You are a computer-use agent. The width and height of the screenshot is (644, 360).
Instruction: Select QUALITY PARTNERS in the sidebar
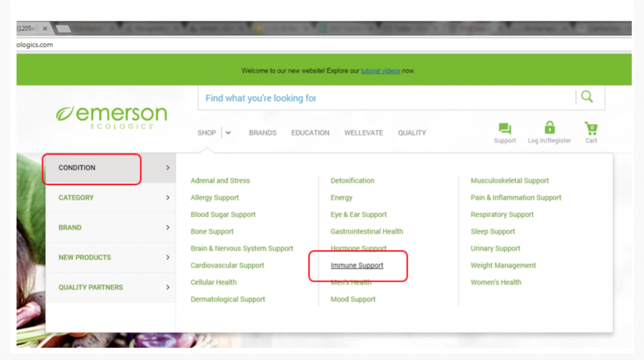pyautogui.click(x=111, y=287)
